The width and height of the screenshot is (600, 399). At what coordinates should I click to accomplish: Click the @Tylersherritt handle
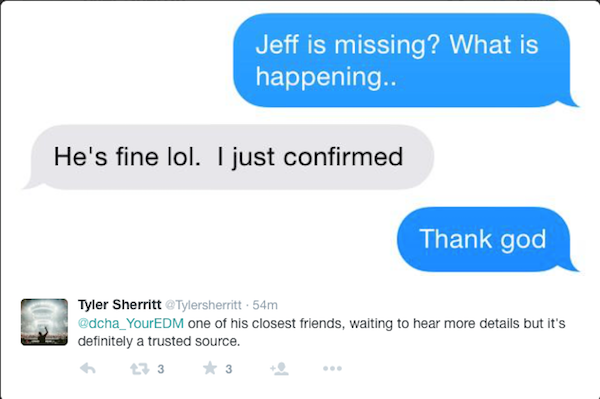[203, 305]
